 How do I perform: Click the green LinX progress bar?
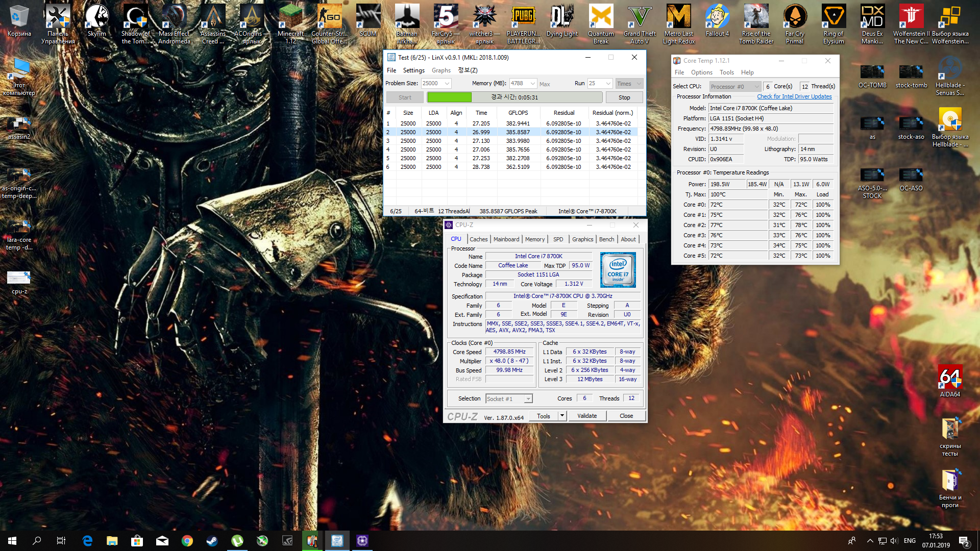click(x=449, y=97)
